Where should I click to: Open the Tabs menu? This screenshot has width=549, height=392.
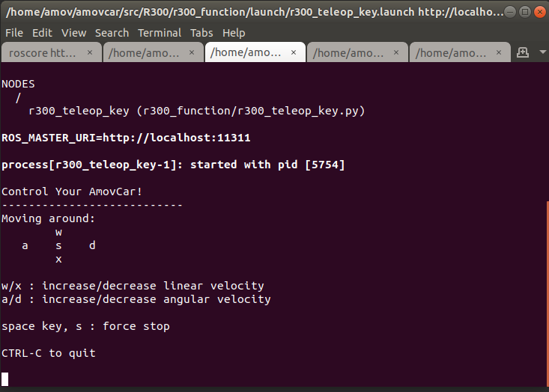[201, 33]
